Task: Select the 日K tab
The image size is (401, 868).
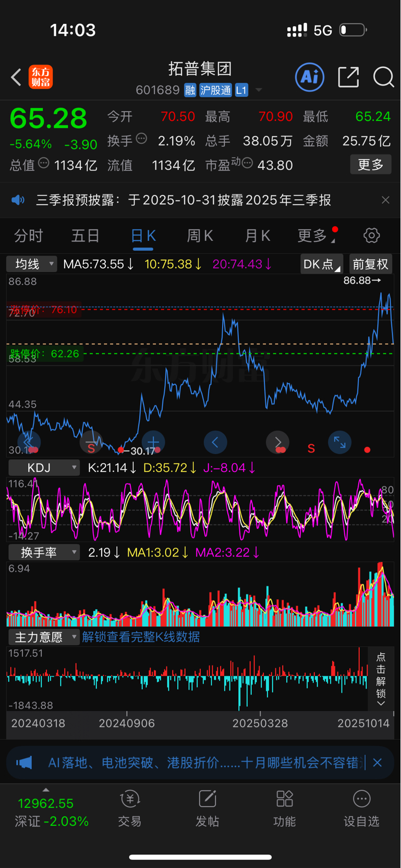Action: 143,236
